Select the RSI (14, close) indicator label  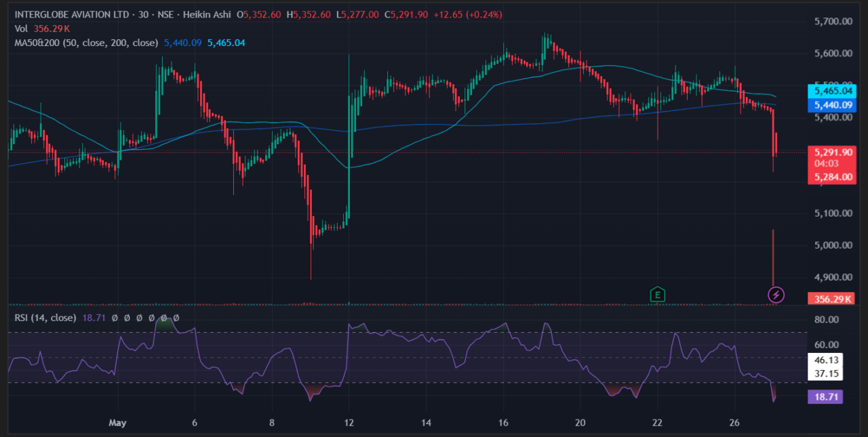pyautogui.click(x=45, y=318)
